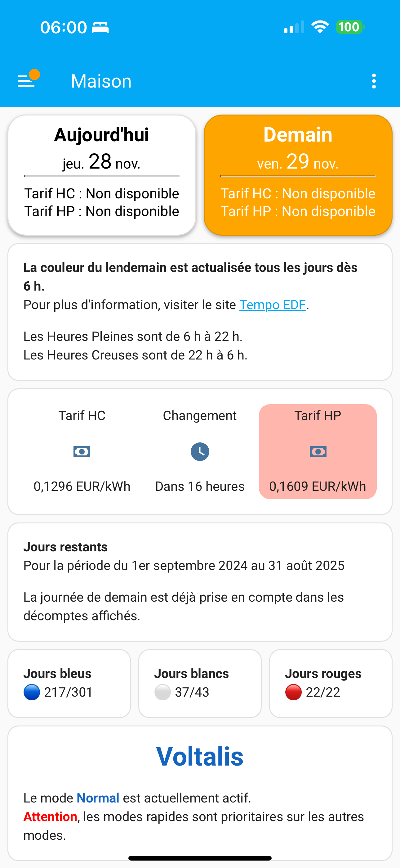Open the Tempo EDF link

point(272,305)
